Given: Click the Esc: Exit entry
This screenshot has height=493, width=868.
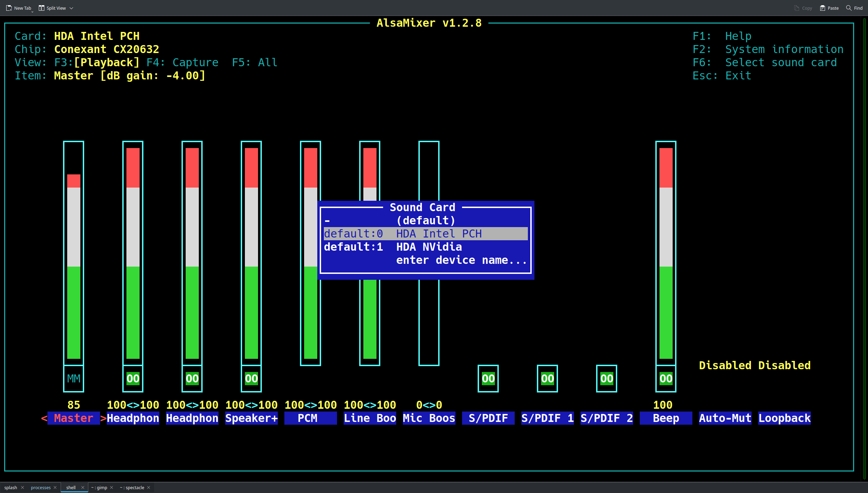Looking at the screenshot, I should pyautogui.click(x=722, y=76).
